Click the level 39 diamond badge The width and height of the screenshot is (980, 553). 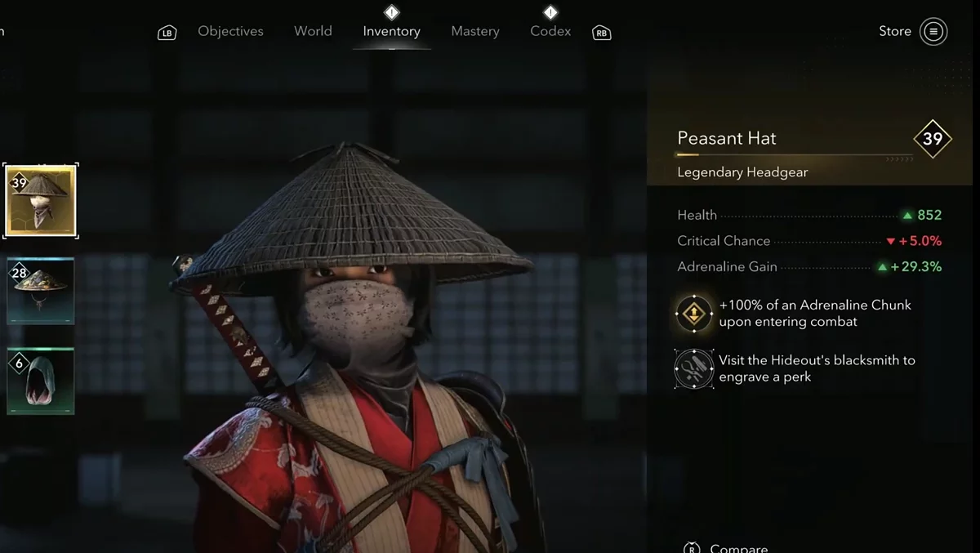tap(933, 139)
